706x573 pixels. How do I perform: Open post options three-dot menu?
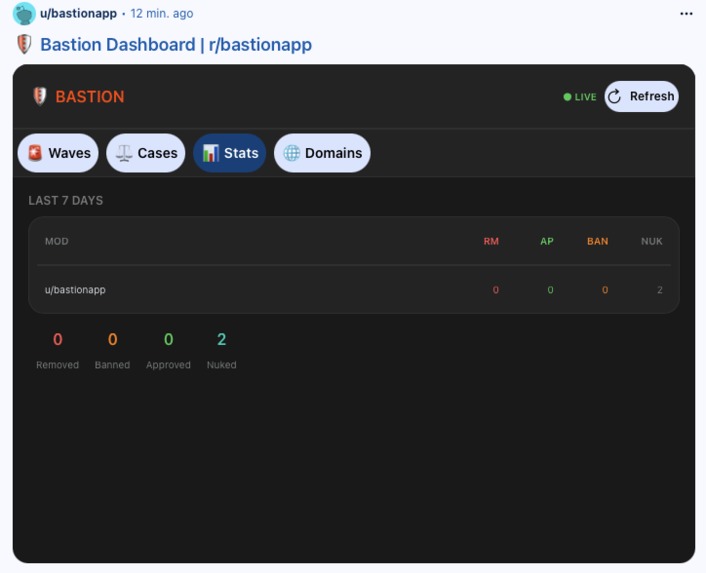[x=686, y=14]
